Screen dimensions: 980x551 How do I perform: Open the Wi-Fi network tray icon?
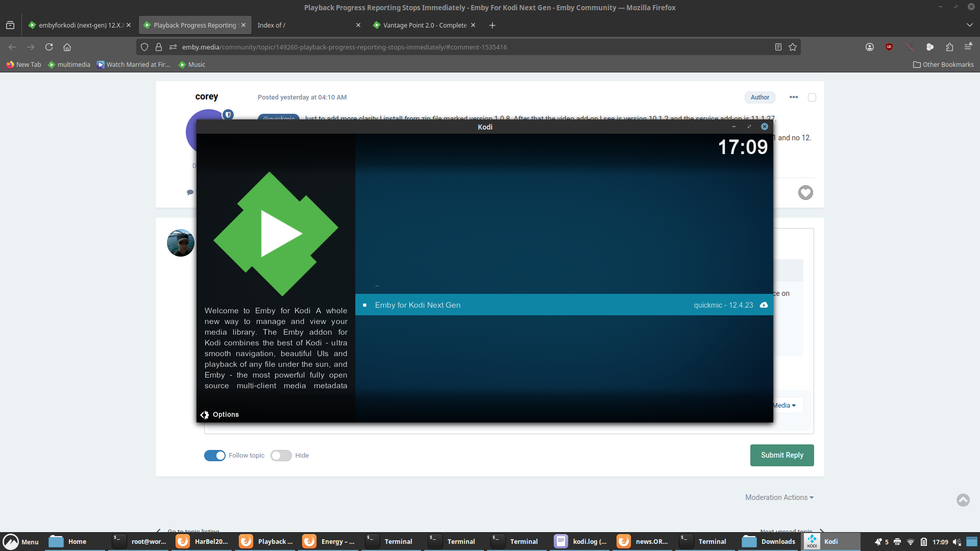(x=911, y=542)
